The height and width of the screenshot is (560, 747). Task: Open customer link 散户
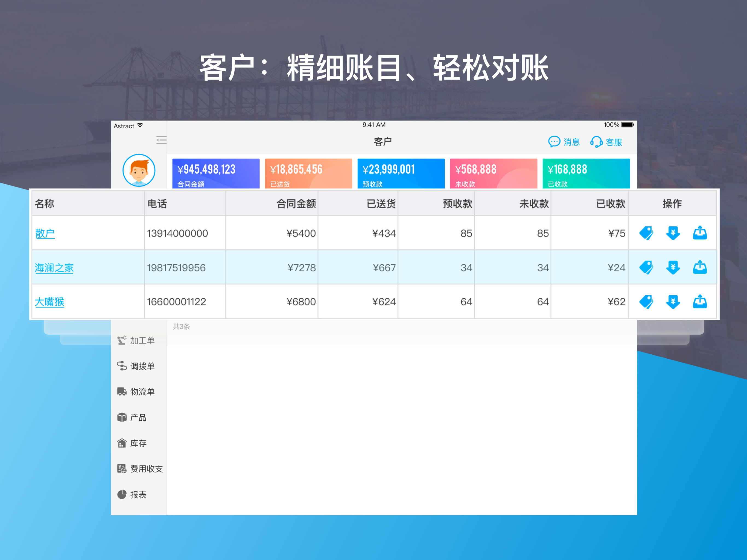(45, 233)
